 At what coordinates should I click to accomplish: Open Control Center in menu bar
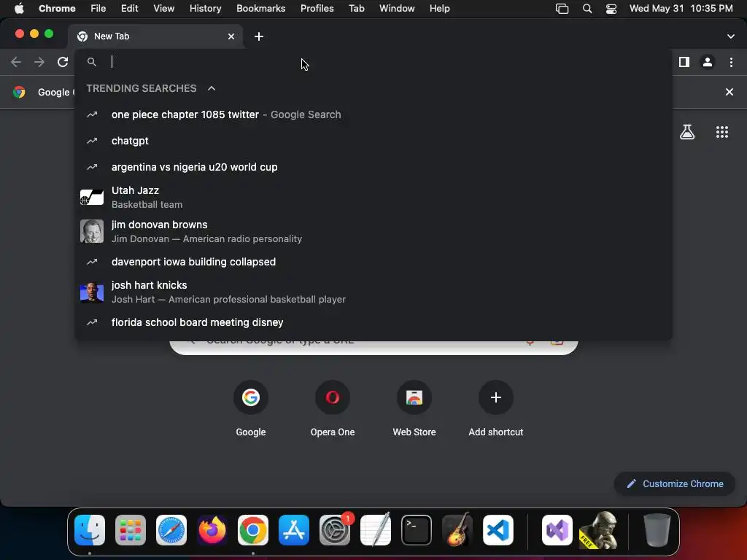pos(611,9)
